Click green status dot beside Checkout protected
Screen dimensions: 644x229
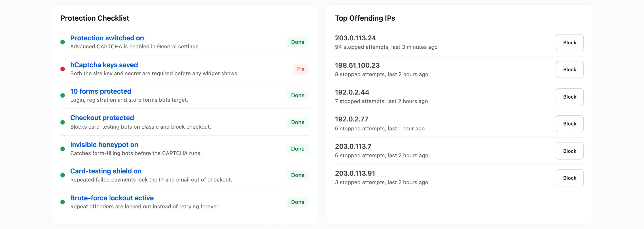tap(63, 122)
